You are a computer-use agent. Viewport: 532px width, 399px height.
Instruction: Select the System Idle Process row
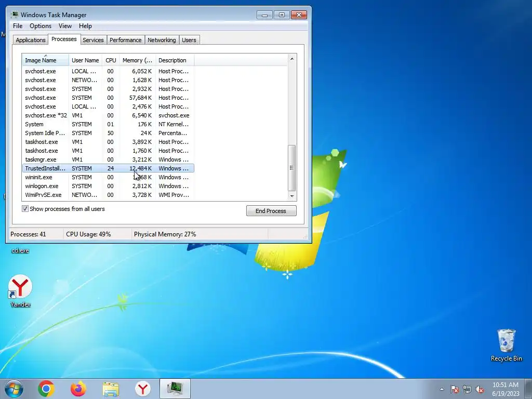click(108, 133)
